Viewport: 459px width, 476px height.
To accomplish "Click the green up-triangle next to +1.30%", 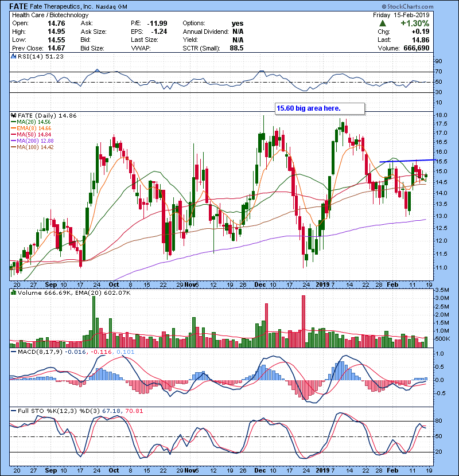I will coord(383,24).
